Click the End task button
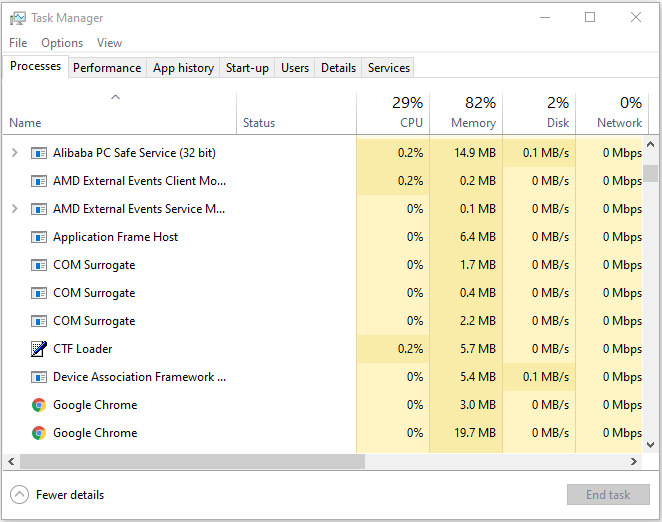 point(608,495)
